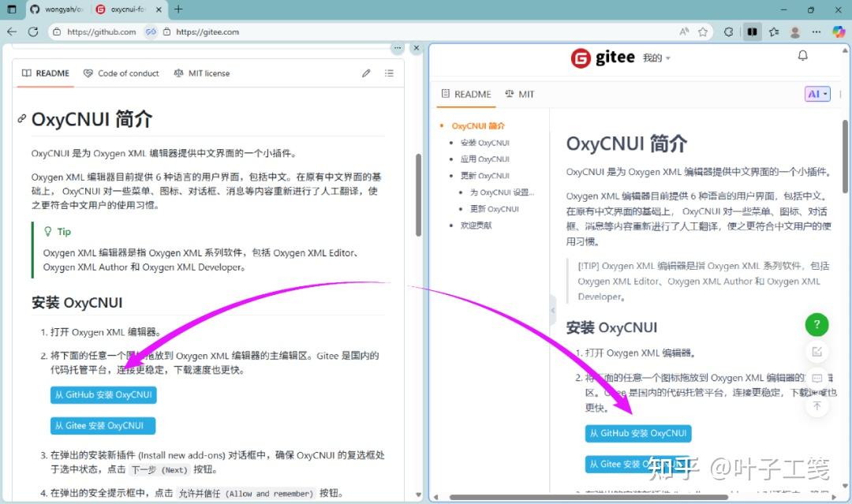Open a new browser tab
Image resolution: width=852 pixels, height=504 pixels.
(x=178, y=9)
